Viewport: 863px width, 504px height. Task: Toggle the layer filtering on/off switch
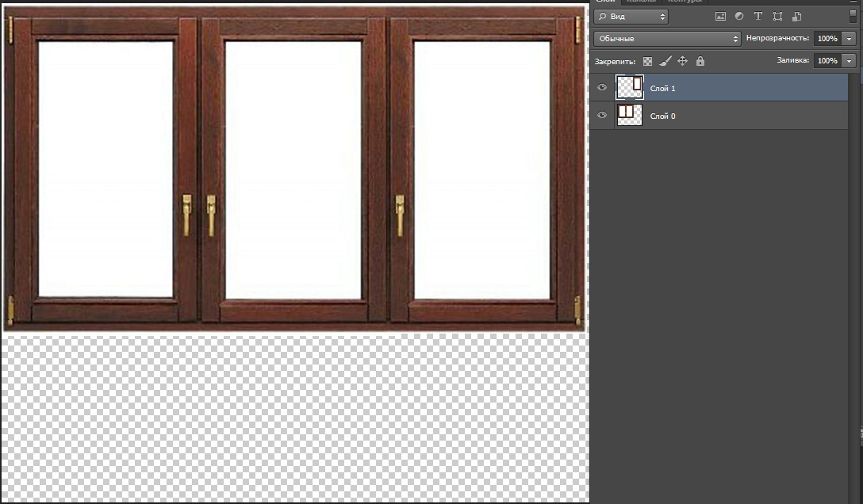(x=853, y=16)
